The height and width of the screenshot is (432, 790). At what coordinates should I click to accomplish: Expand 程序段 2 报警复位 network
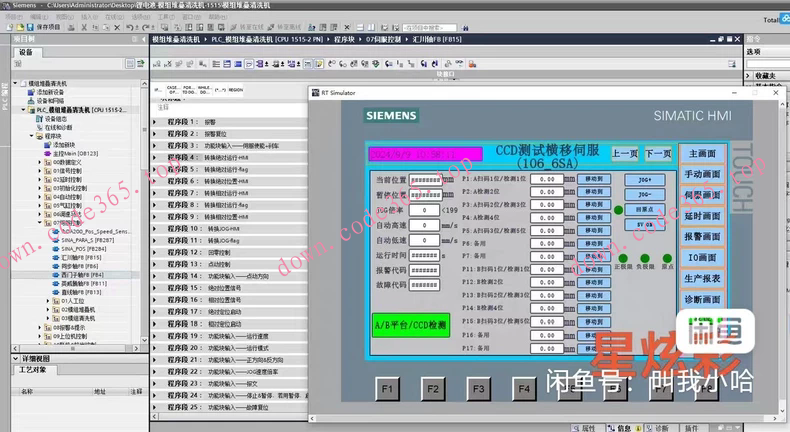point(155,134)
